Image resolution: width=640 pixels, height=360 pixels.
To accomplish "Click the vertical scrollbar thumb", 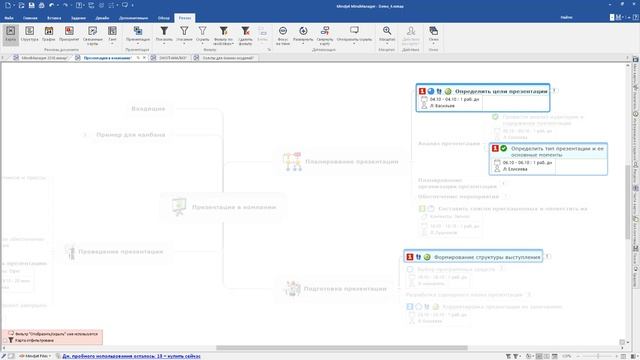I will tap(627, 201).
